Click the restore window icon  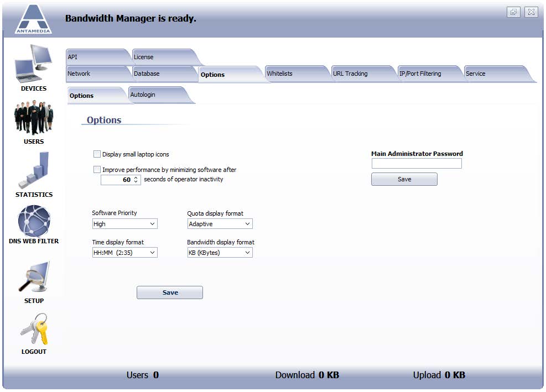(513, 12)
